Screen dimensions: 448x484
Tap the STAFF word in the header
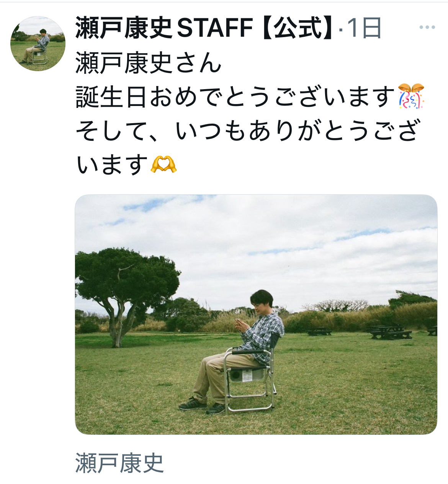tap(216, 28)
